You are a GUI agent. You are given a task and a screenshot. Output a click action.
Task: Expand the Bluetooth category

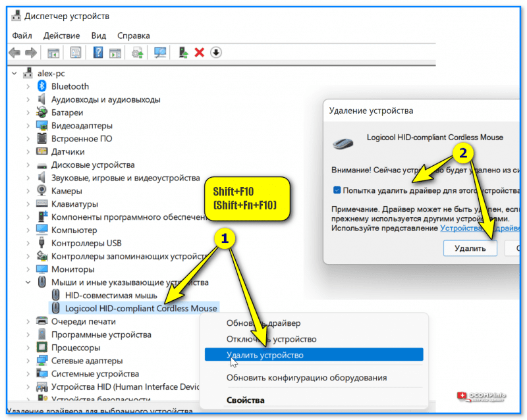coord(28,86)
